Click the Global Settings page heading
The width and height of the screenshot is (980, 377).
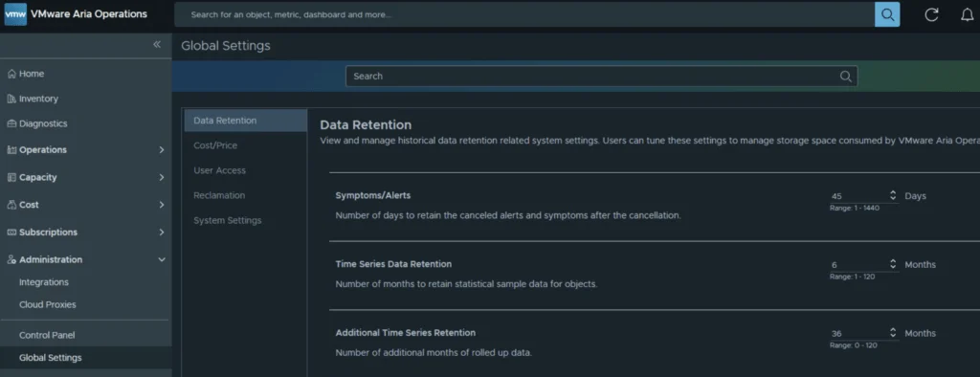tap(226, 46)
